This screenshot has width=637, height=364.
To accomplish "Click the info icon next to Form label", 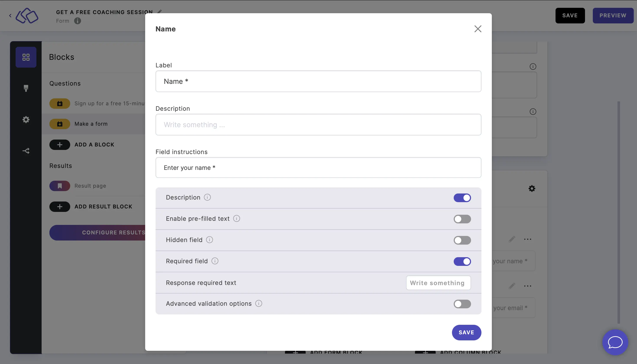I will (77, 21).
